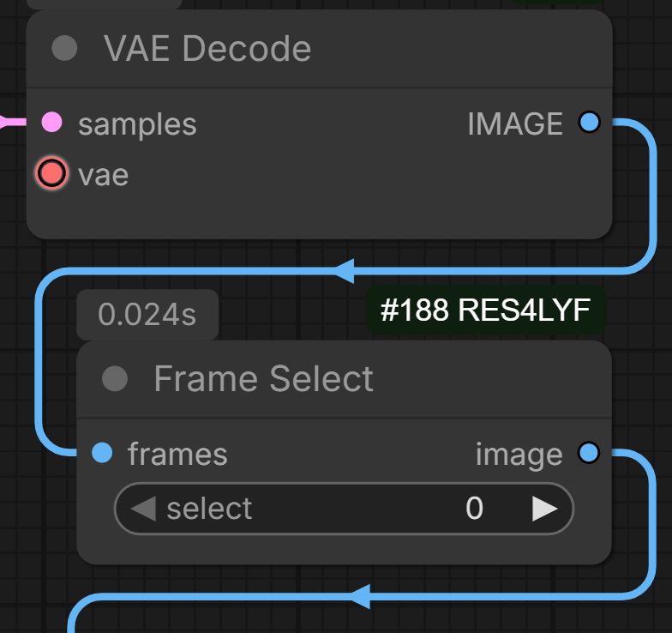Click the Frame Select node title

pos(264,378)
